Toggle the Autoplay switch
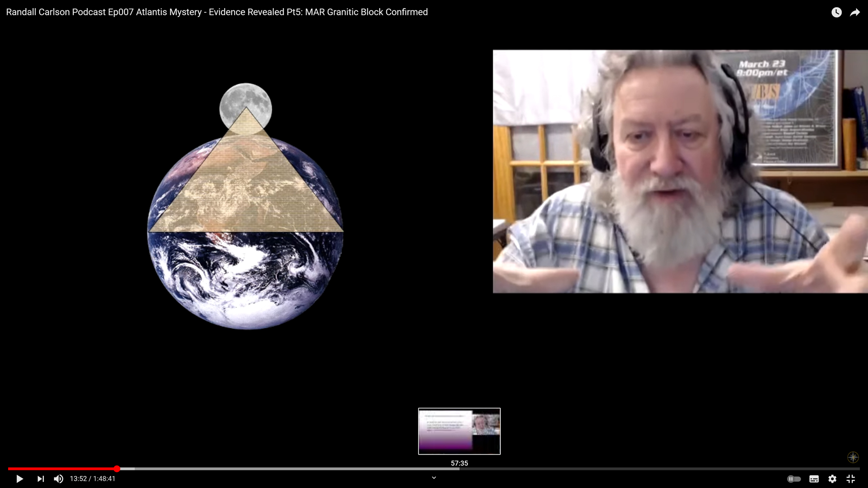 [794, 479]
